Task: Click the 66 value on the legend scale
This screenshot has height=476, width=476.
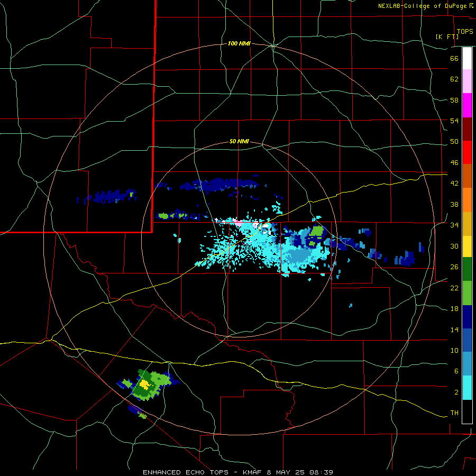Action: point(454,58)
